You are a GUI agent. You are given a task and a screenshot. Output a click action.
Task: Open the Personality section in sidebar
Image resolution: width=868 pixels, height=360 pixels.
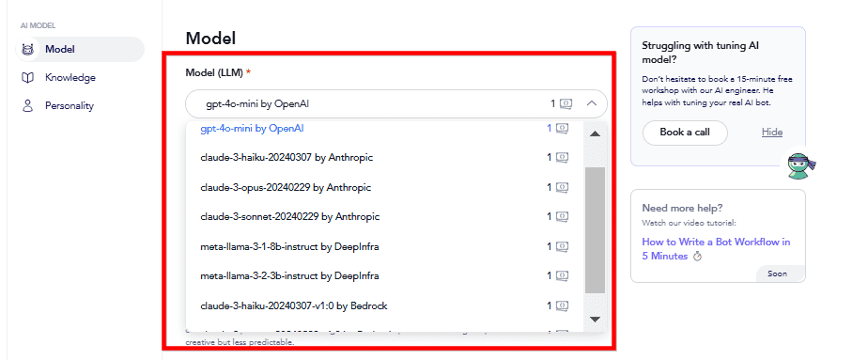point(70,106)
